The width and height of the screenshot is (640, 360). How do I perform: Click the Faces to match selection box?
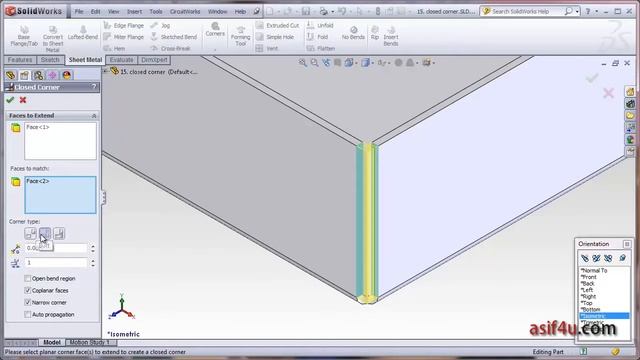(60, 195)
